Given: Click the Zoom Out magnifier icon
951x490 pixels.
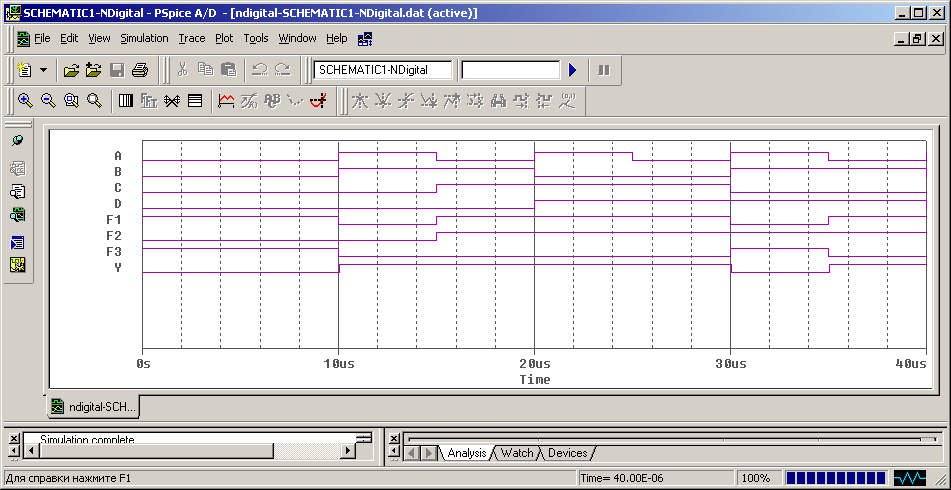Looking at the screenshot, I should pos(48,101).
